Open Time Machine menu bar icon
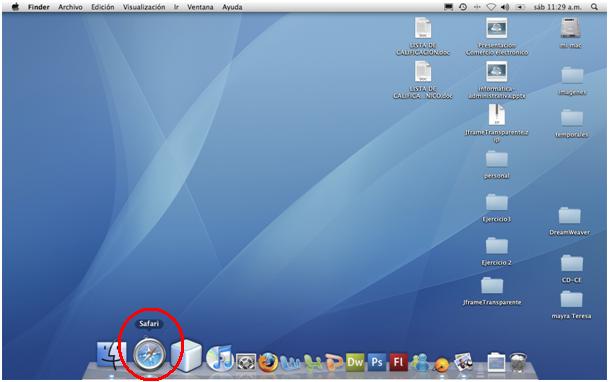Image resolution: width=609 pixels, height=382 pixels. point(463,7)
